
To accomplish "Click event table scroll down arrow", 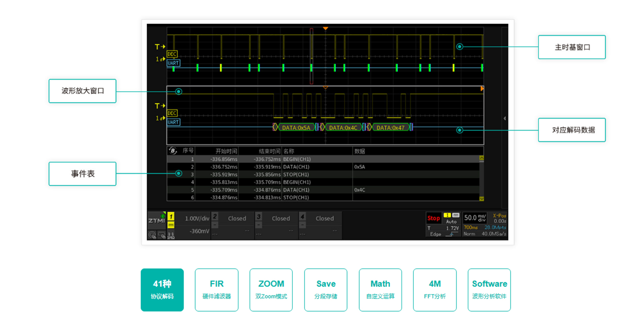I will pyautogui.click(x=482, y=198).
